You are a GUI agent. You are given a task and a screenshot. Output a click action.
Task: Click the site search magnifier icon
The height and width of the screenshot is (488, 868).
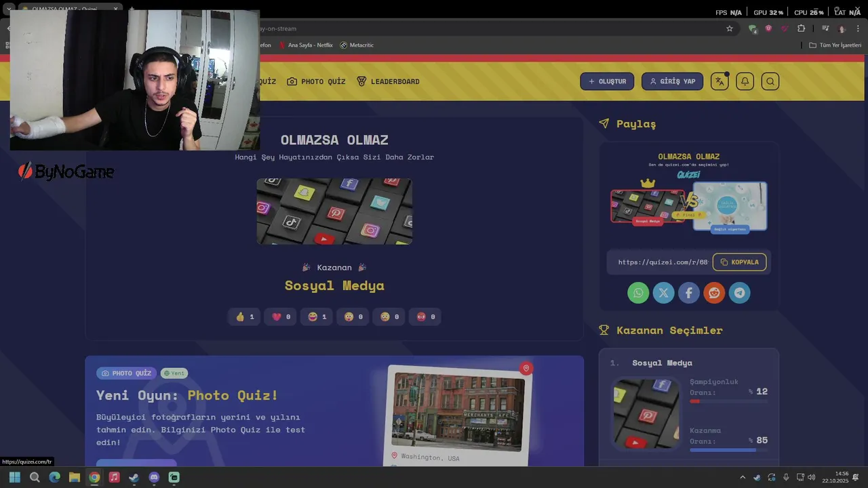(770, 81)
